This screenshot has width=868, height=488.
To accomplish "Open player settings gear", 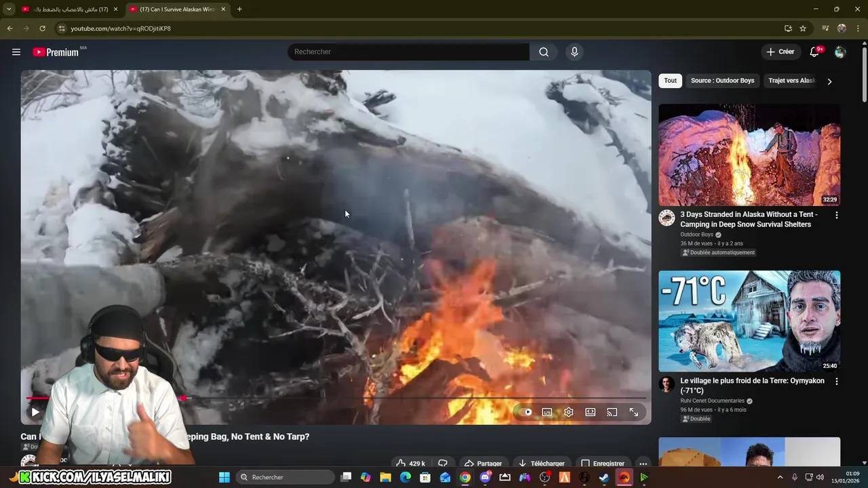I will 569,412.
